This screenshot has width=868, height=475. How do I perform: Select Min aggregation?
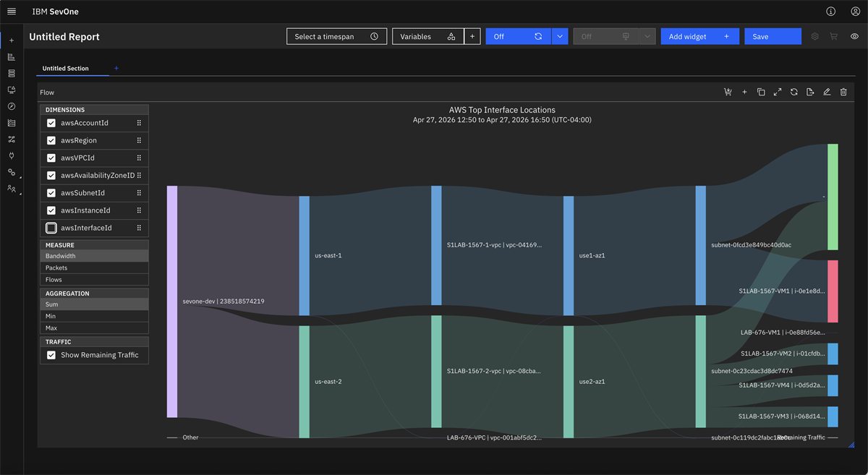94,316
